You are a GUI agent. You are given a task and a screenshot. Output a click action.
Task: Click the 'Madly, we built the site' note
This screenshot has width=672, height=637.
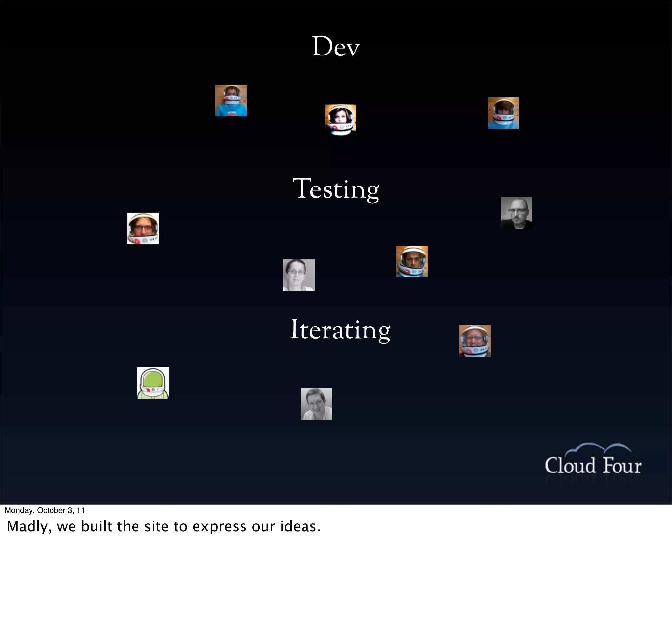click(164, 526)
